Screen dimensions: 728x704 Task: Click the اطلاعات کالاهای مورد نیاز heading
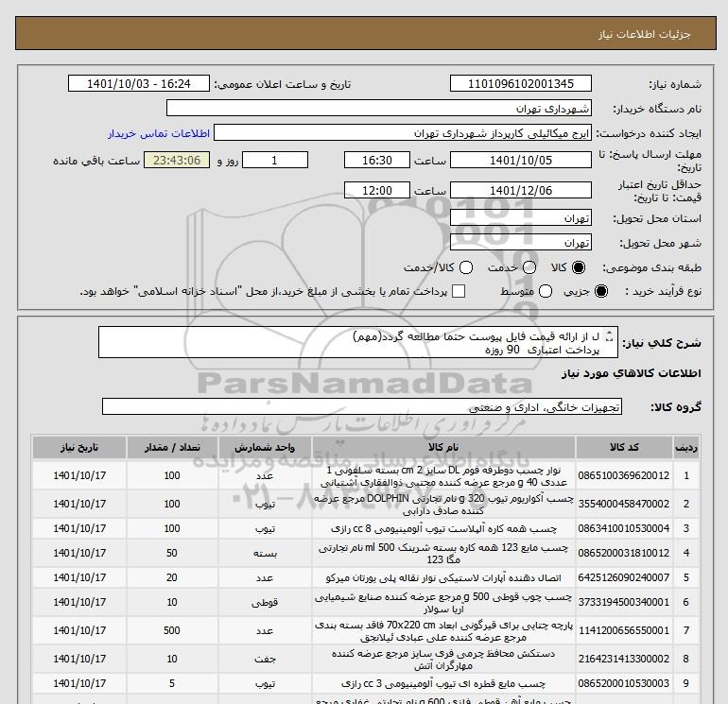(632, 373)
